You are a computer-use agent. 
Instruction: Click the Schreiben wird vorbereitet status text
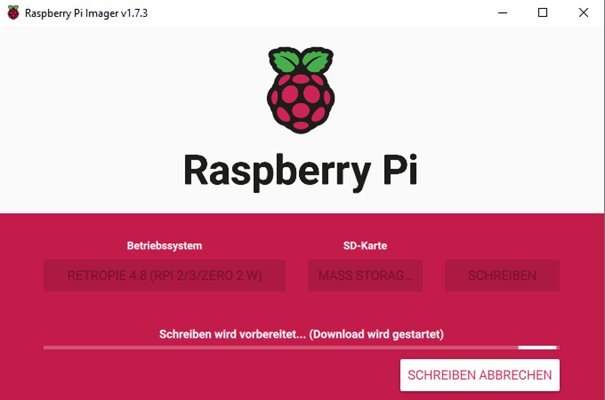[x=232, y=334]
